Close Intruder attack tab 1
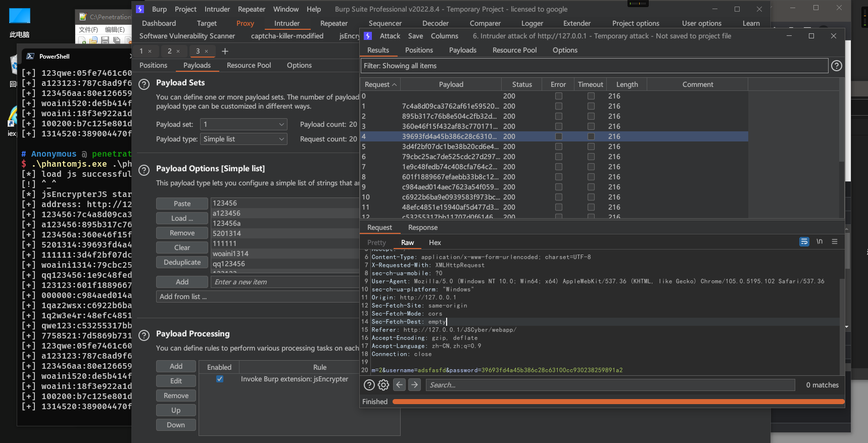 (150, 51)
